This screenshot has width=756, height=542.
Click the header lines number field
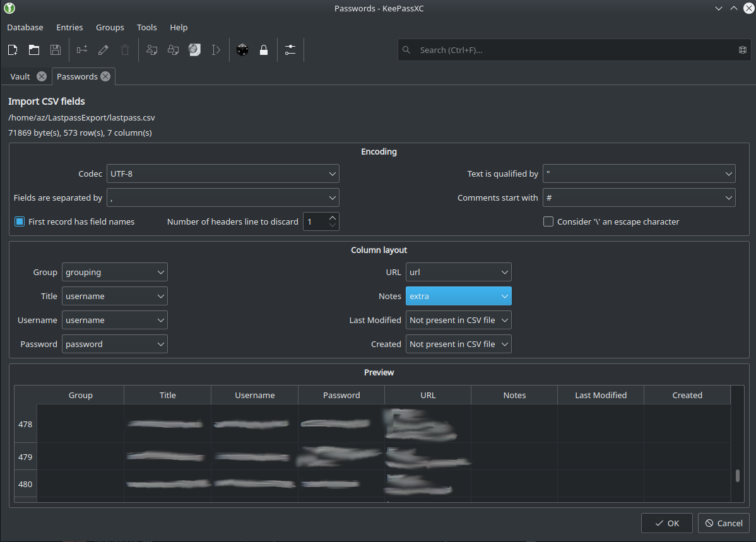coord(316,222)
